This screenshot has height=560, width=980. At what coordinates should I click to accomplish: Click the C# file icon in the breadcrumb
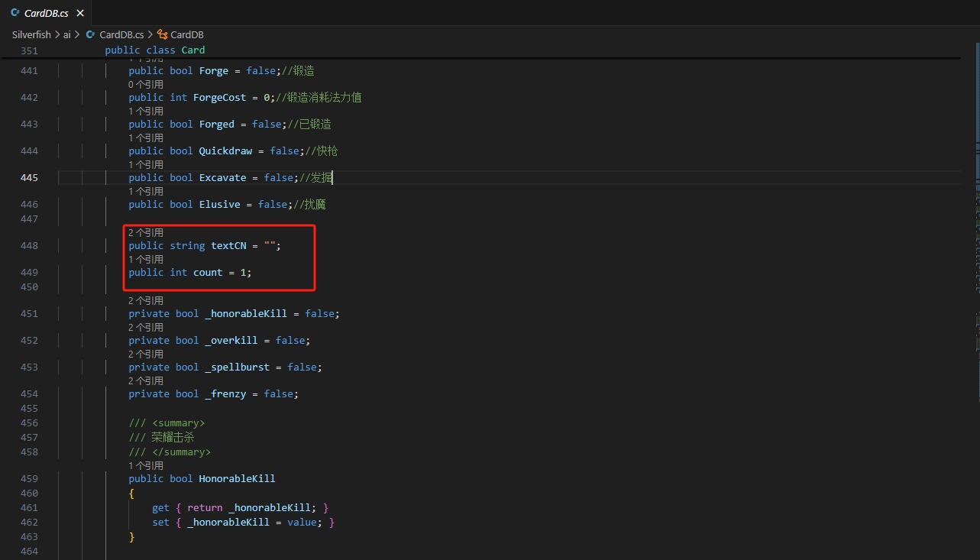pos(91,34)
